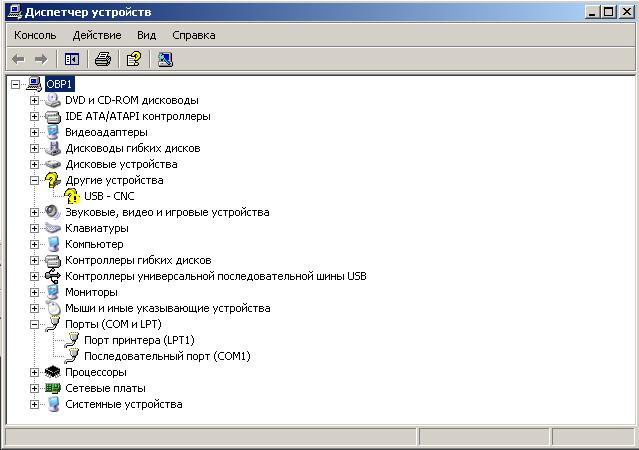
Task: Expand the Видеоадаптеры node
Action: pos(34,132)
